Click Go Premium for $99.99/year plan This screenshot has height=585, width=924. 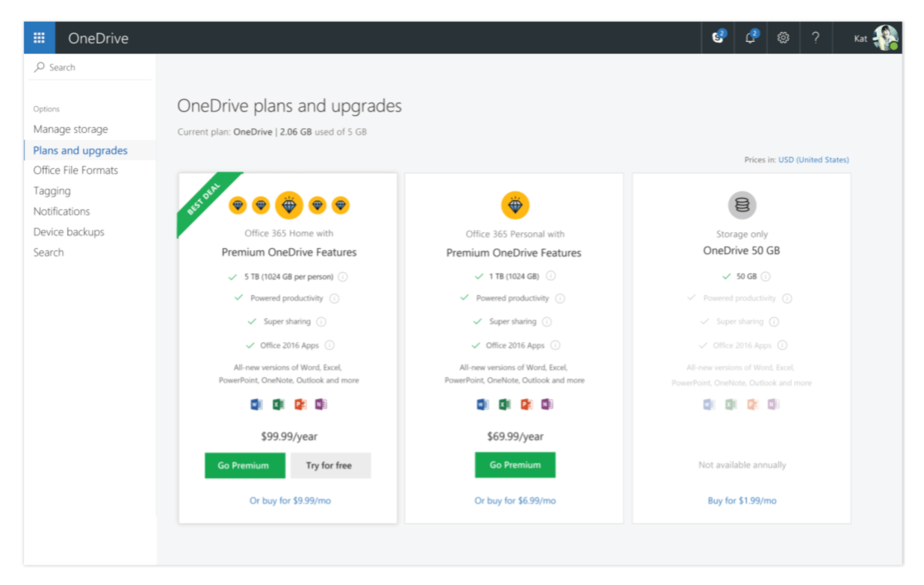(245, 465)
